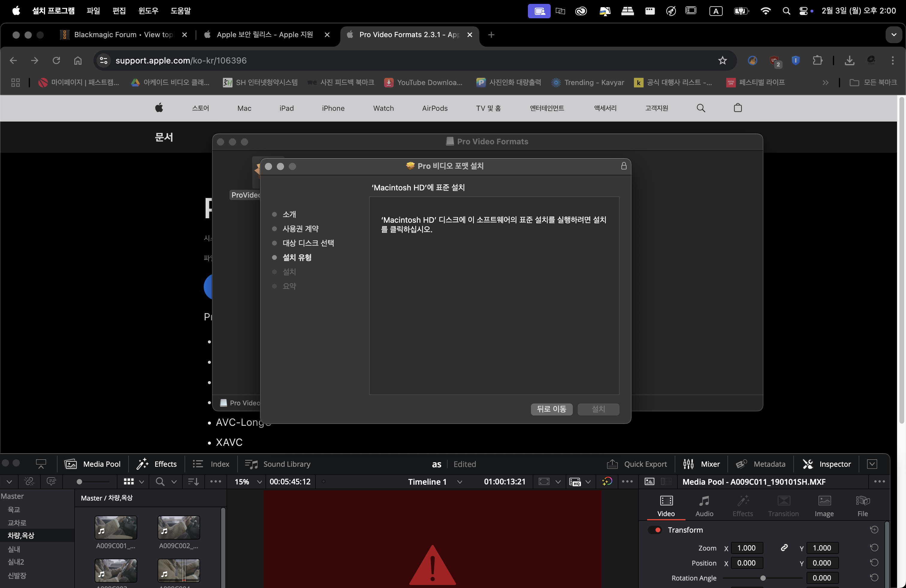The width and height of the screenshot is (906, 588).
Task: Open Chrome downloads icon
Action: [x=849, y=60]
